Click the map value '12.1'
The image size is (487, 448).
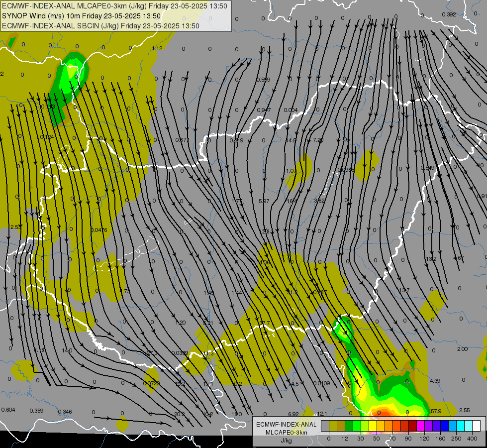(322, 414)
